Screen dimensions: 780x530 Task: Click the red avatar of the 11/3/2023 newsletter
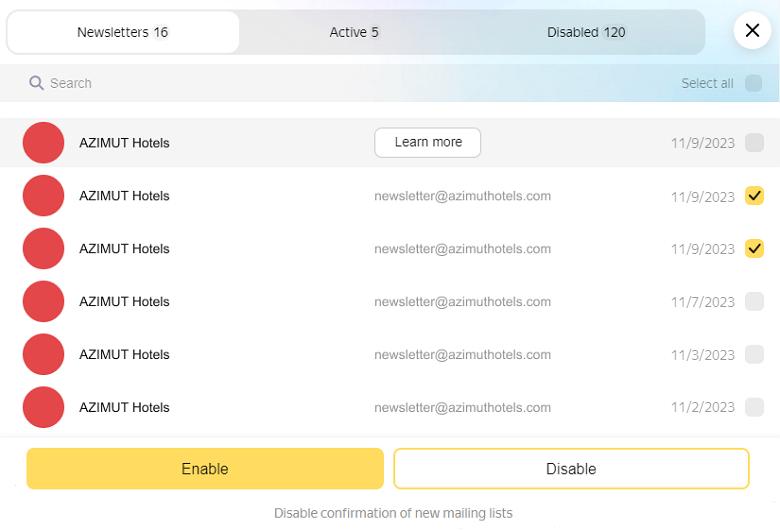(x=43, y=355)
